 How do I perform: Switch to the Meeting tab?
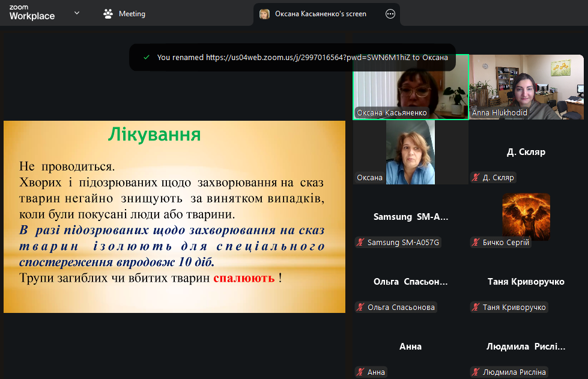click(x=124, y=13)
